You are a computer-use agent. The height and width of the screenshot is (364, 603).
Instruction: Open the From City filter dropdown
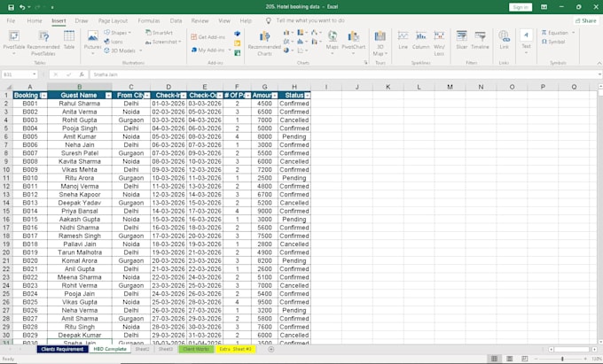click(147, 96)
